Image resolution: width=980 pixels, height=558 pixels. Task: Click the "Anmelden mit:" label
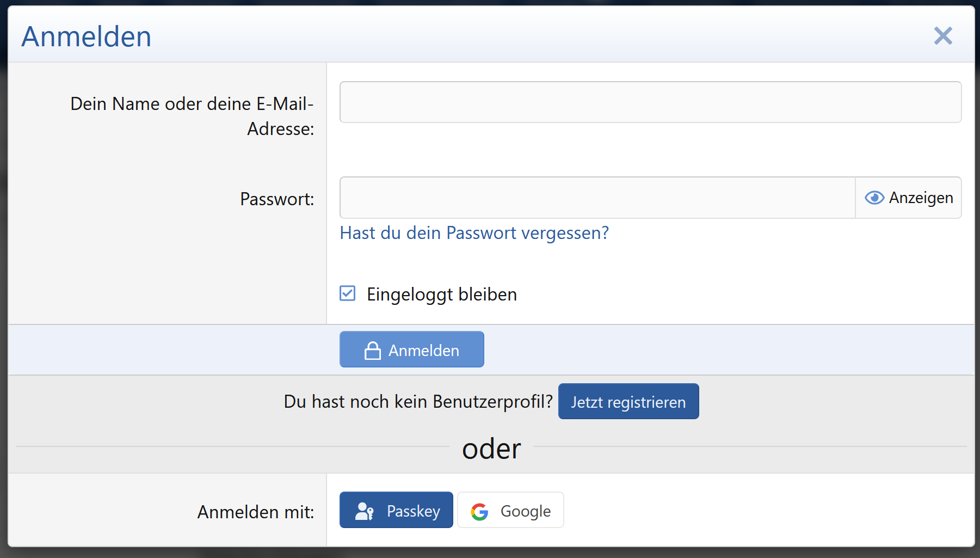pyautogui.click(x=256, y=512)
